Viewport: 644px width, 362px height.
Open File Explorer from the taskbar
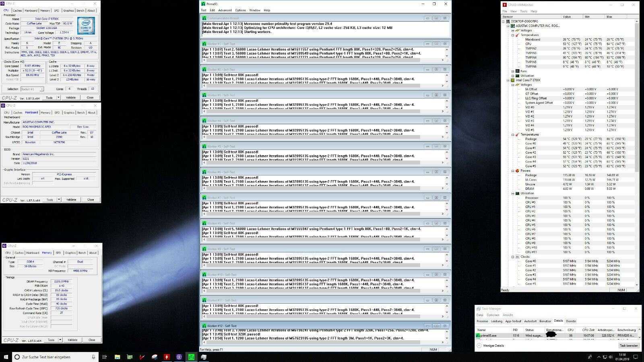tap(118, 357)
